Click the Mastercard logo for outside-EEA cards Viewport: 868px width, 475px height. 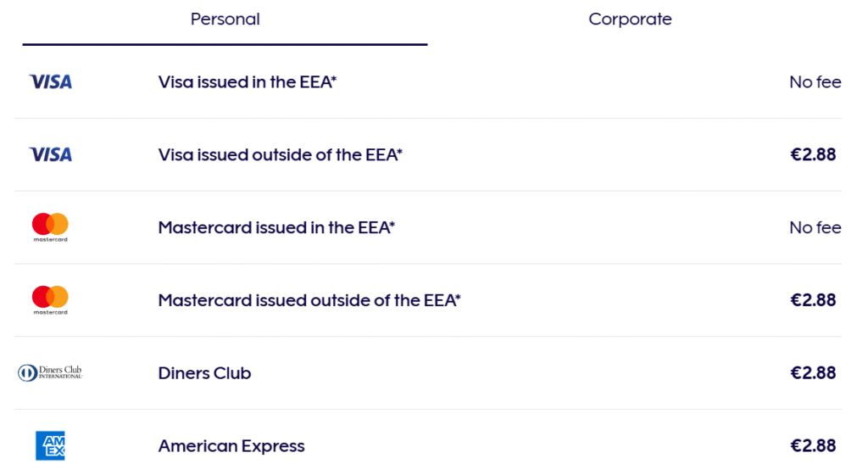50,299
